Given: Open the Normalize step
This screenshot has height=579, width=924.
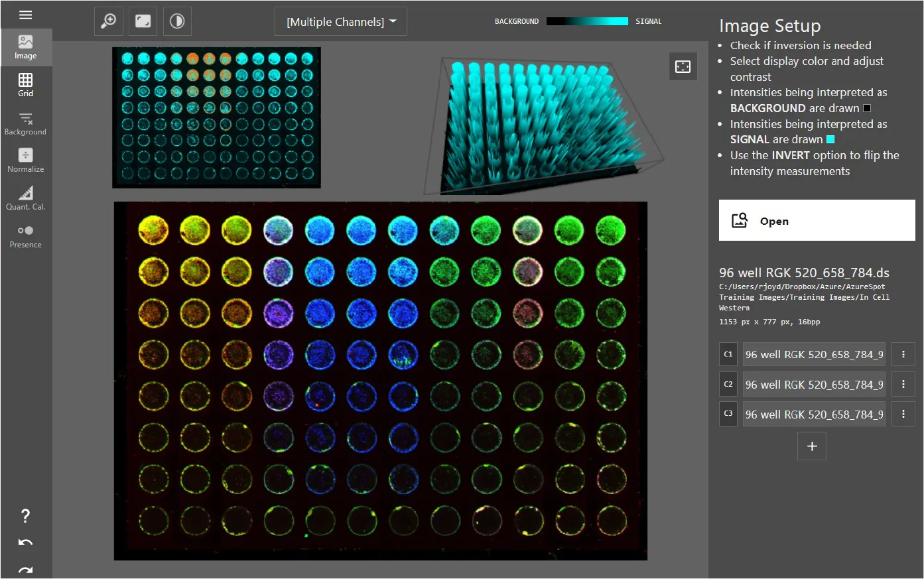Looking at the screenshot, I should click(x=25, y=160).
